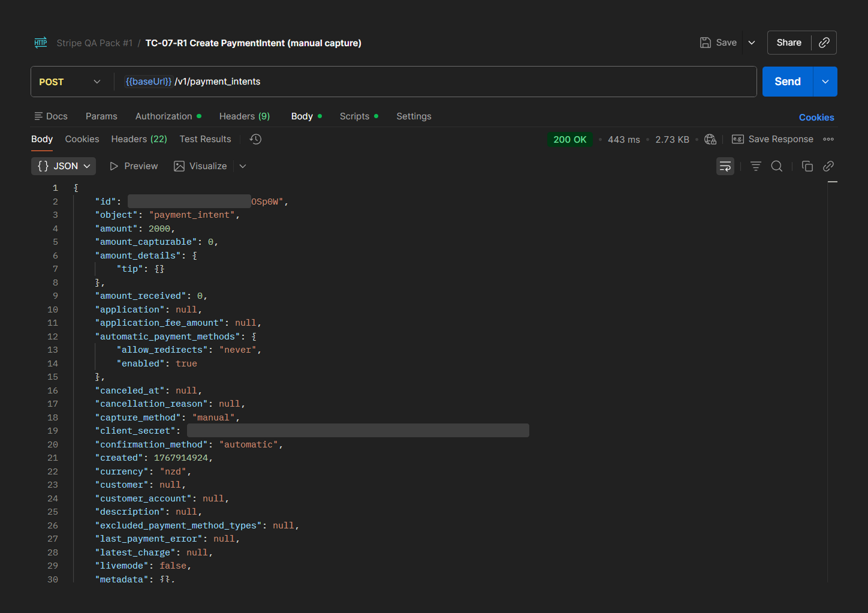Screen dimensions: 868x613
Task: Click "livemode" false value
Action: (x=173, y=566)
